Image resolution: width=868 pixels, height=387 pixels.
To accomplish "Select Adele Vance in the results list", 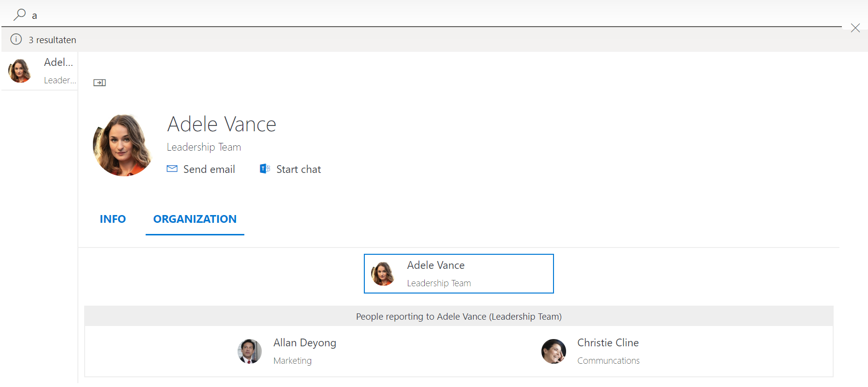I will [40, 71].
